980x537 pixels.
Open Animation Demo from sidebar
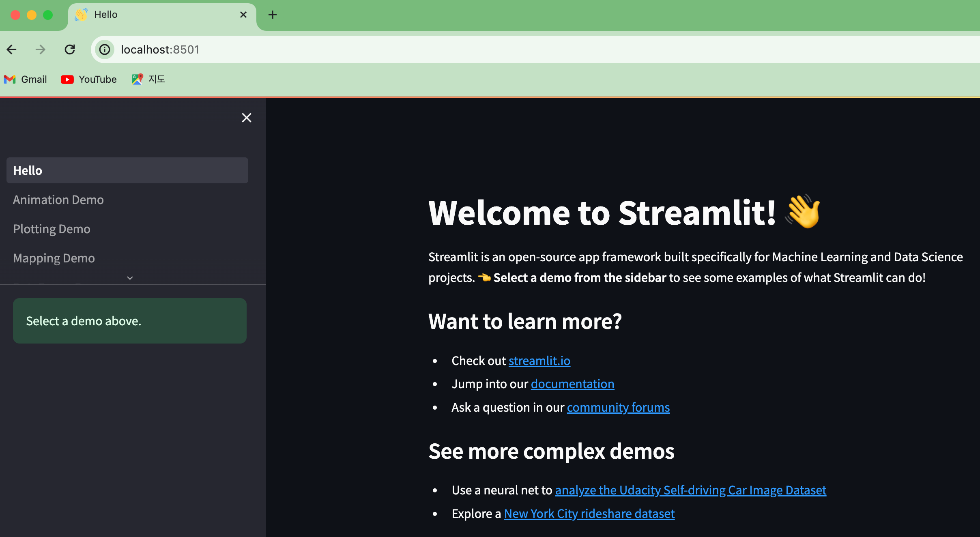(x=58, y=200)
